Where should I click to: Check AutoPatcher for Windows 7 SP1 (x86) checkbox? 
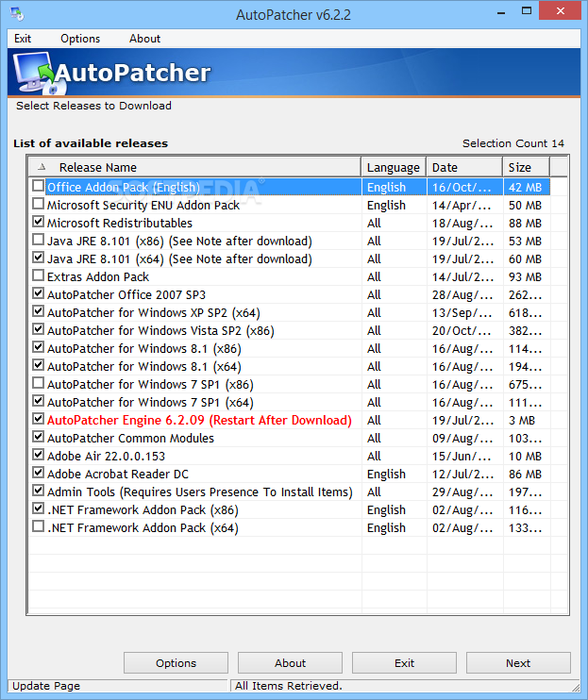(39, 383)
